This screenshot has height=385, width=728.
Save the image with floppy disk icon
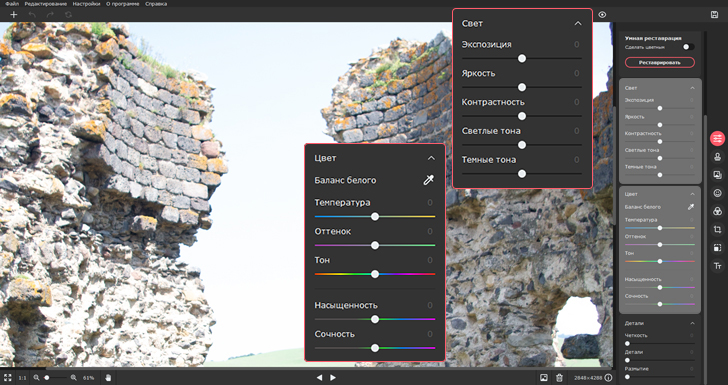[715, 14]
